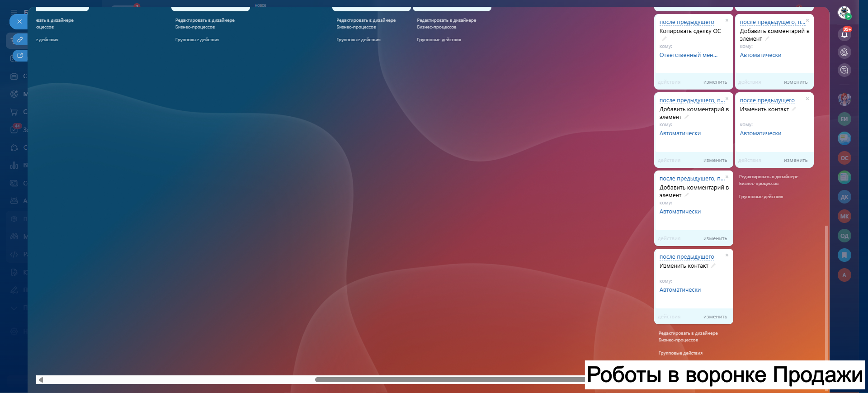Click the horizontal scrollbar thumb
Screen dimensions: 868x393
(450, 380)
